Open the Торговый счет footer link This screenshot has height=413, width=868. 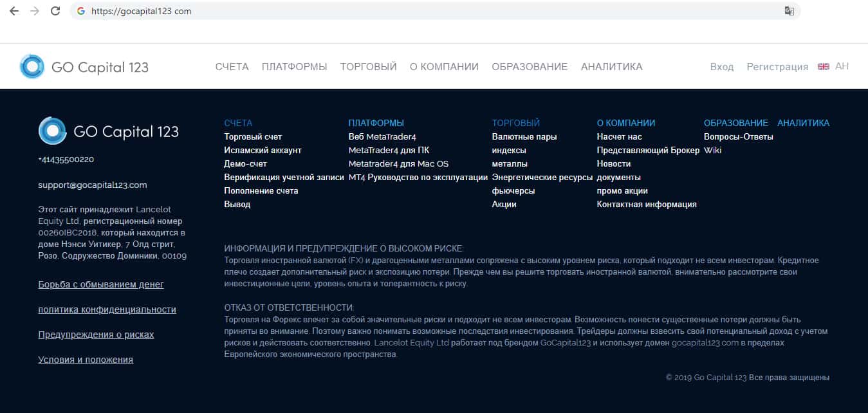[253, 136]
